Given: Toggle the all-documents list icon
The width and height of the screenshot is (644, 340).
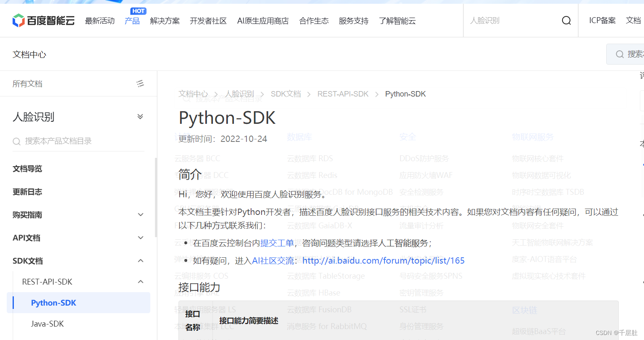Looking at the screenshot, I should [x=140, y=84].
